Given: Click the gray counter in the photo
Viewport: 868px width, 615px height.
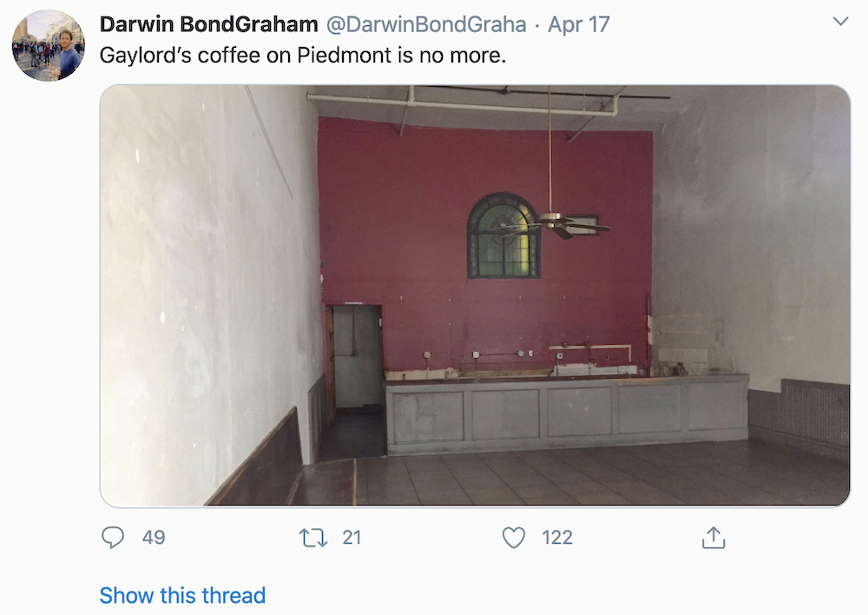Looking at the screenshot, I should 568,413.
